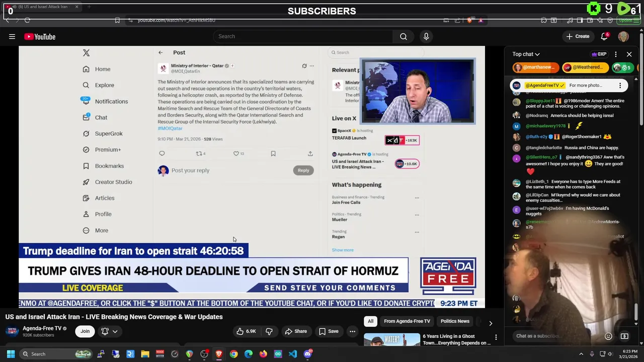
Task: Open Google Chrome from taskbar
Action: tap(233, 354)
